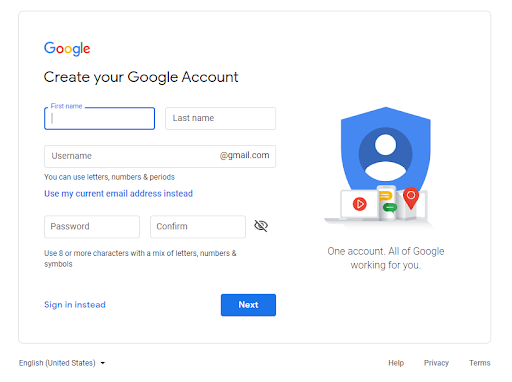512x382 pixels.
Task: Focus the First name field
Action: pyautogui.click(x=99, y=118)
